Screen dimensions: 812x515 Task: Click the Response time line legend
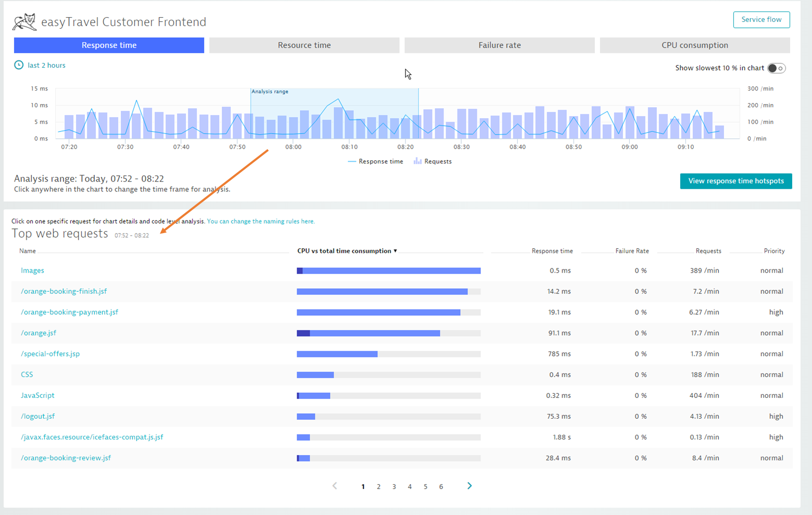click(x=375, y=161)
